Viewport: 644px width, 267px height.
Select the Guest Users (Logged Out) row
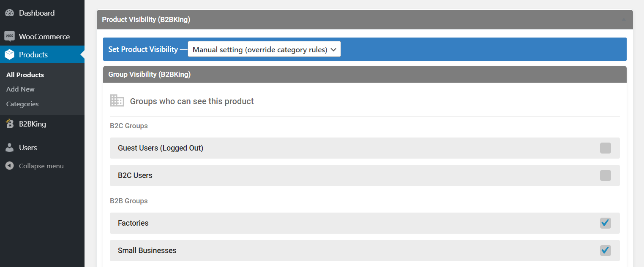click(365, 148)
